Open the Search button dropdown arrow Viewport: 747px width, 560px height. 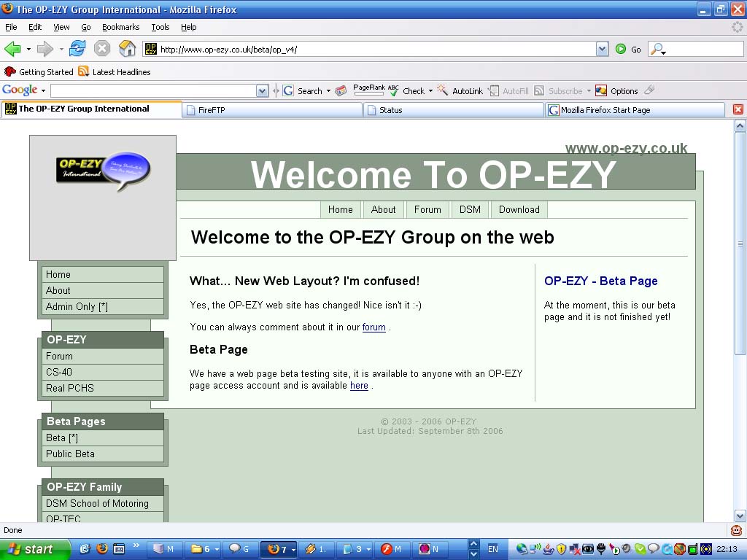click(x=328, y=90)
